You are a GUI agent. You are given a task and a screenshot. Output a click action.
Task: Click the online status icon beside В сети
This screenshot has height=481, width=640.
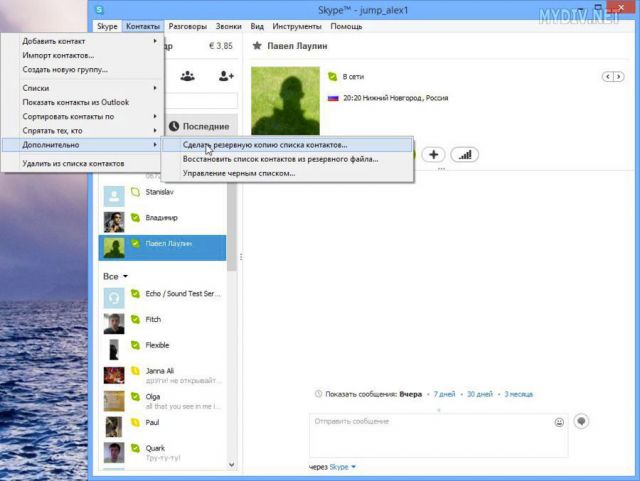(x=333, y=76)
